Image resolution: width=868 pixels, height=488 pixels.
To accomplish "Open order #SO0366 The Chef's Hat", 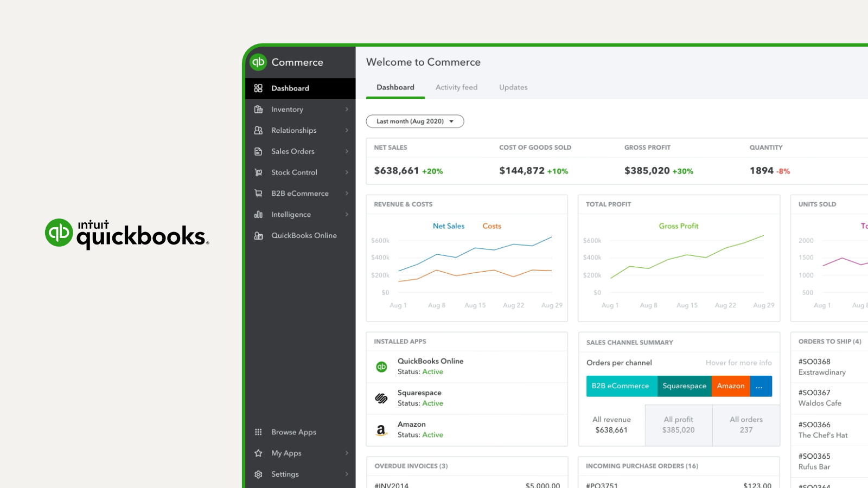I will point(829,430).
